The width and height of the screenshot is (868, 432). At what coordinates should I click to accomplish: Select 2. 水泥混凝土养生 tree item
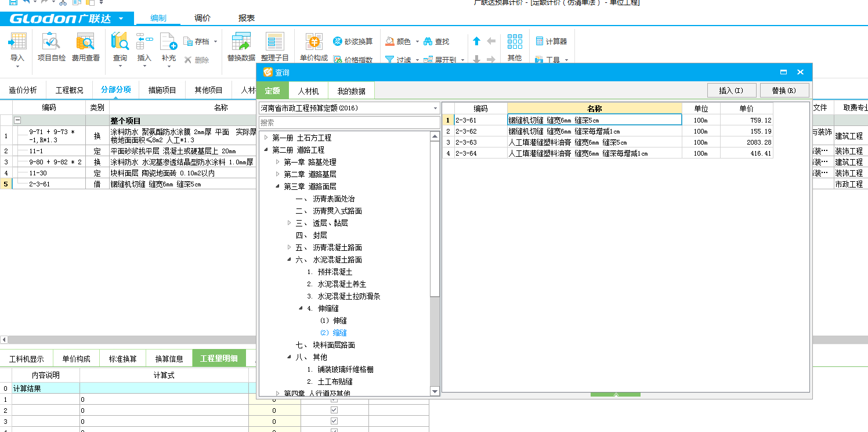coord(337,284)
